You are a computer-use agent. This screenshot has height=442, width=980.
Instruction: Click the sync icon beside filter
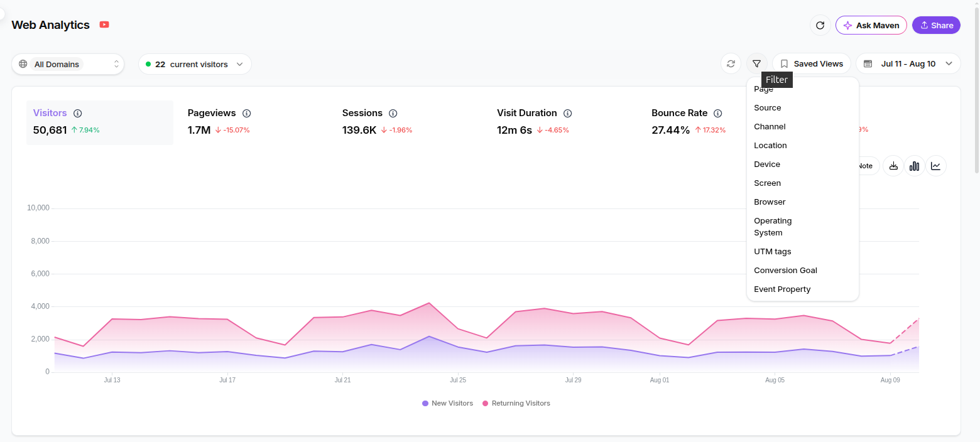(x=731, y=63)
